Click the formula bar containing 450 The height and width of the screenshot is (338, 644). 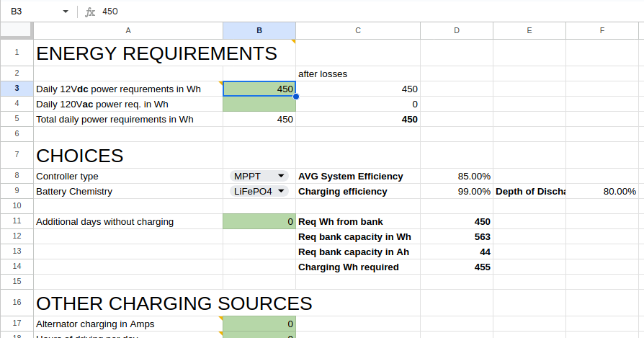pyautogui.click(x=360, y=12)
